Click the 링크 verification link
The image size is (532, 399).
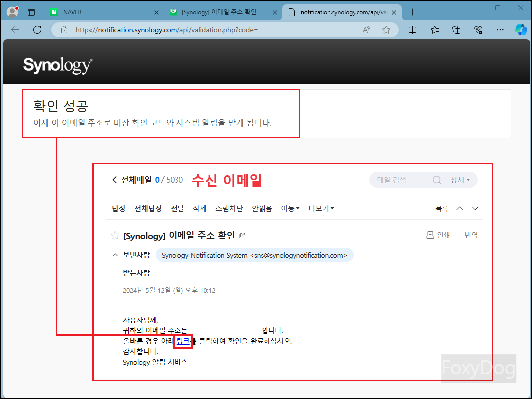pyautogui.click(x=183, y=341)
